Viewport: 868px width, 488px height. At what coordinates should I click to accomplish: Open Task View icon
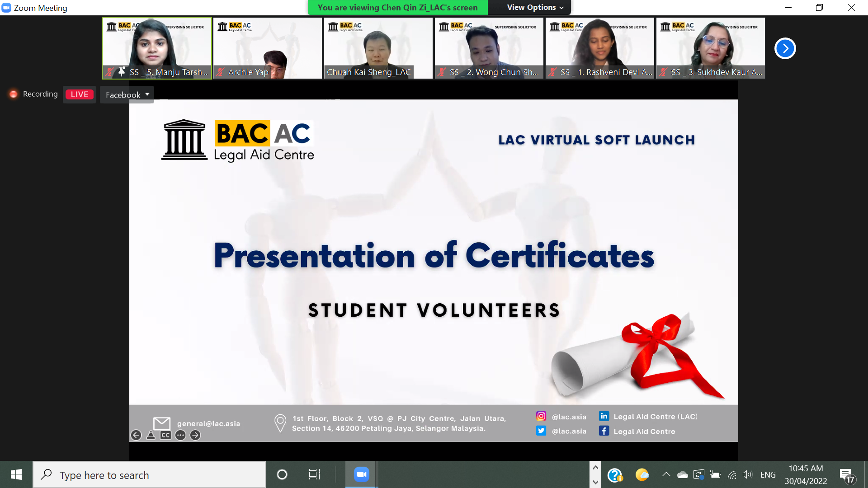point(314,474)
